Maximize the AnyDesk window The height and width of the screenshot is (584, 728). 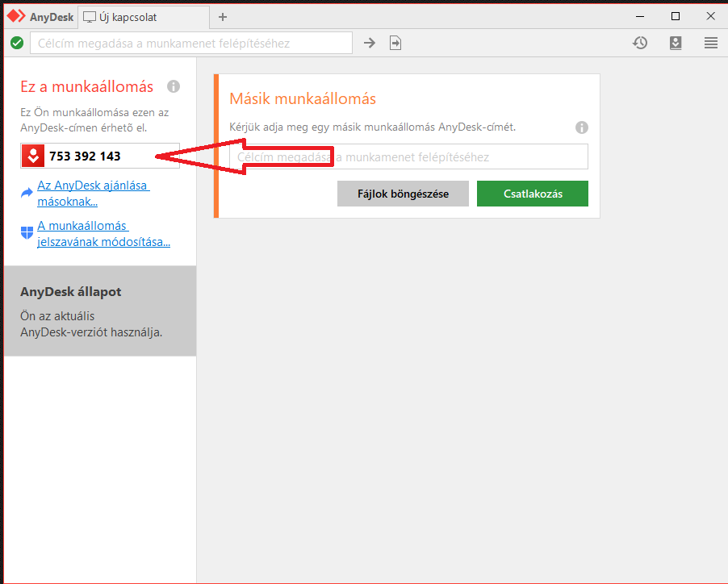point(676,17)
